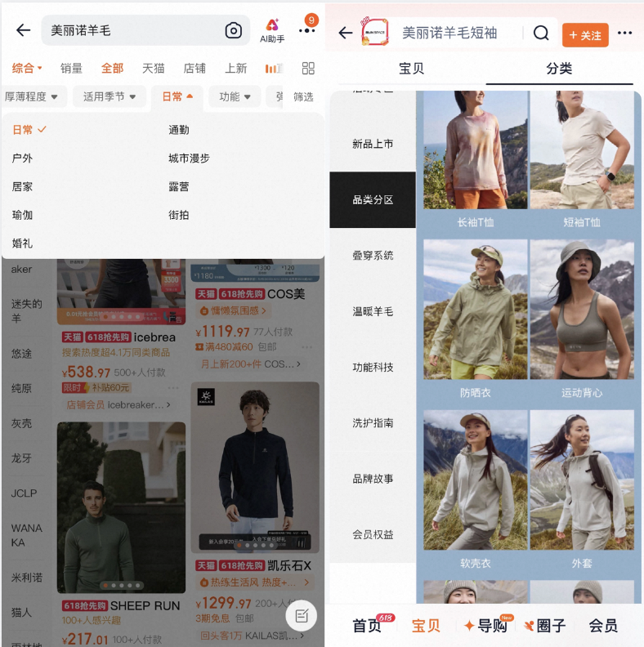Go back from the 美丽诺羊毛短袖 store page
Viewport: 644px width, 647px height.
click(345, 33)
